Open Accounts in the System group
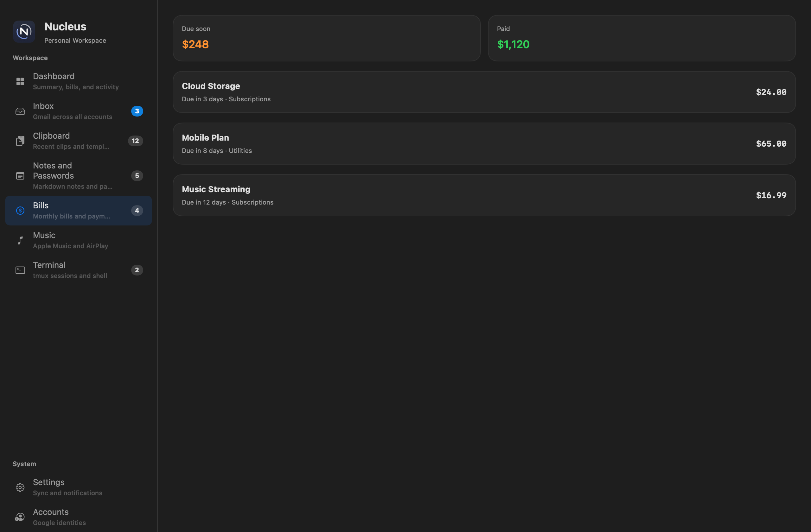Screen dimensions: 811x532 pos(78,517)
